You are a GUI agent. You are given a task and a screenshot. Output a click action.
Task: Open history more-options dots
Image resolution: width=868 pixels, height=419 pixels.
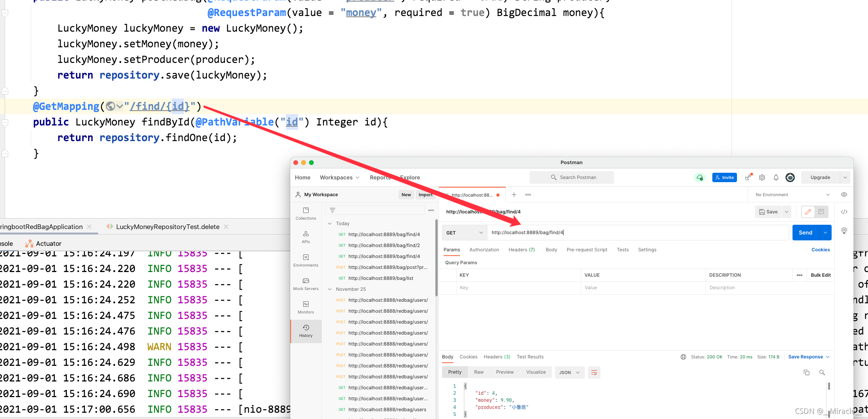[x=431, y=210]
